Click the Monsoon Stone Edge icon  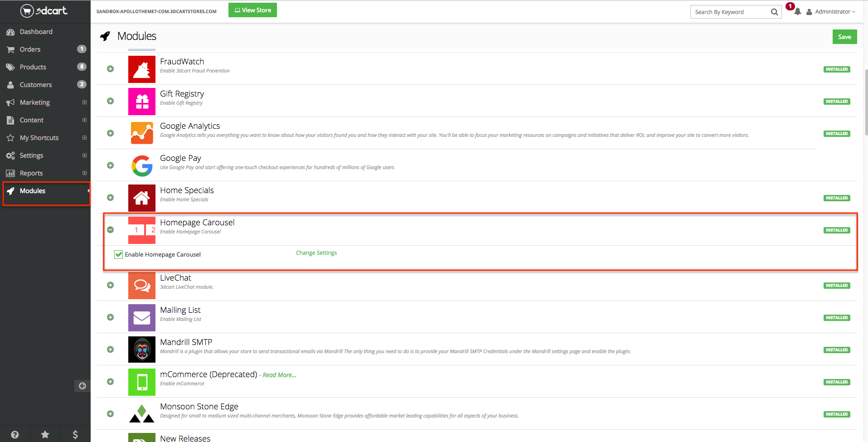[142, 414]
